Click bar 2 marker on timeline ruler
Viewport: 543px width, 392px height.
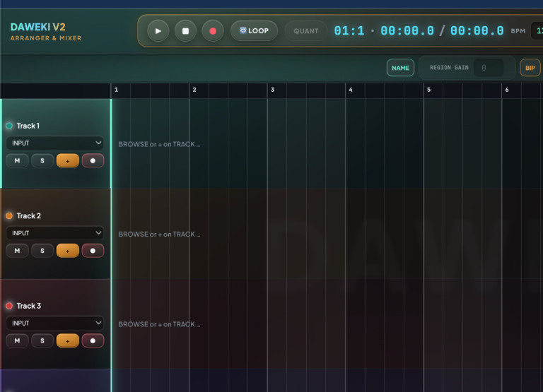coord(194,90)
